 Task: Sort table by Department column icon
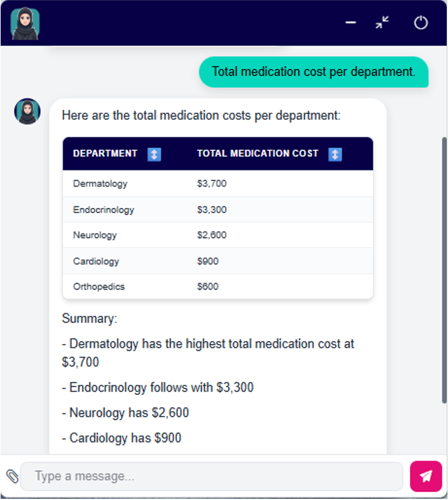pyautogui.click(x=154, y=154)
